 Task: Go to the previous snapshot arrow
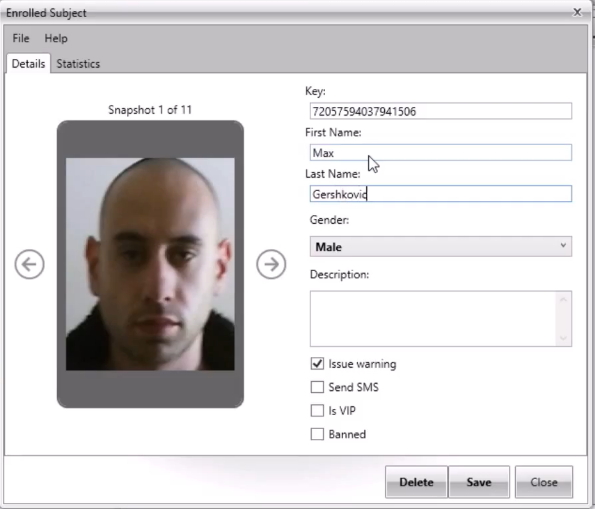[29, 264]
